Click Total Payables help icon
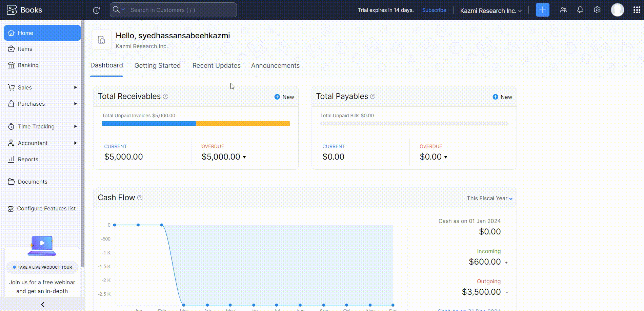The width and height of the screenshot is (644, 311). point(373,96)
